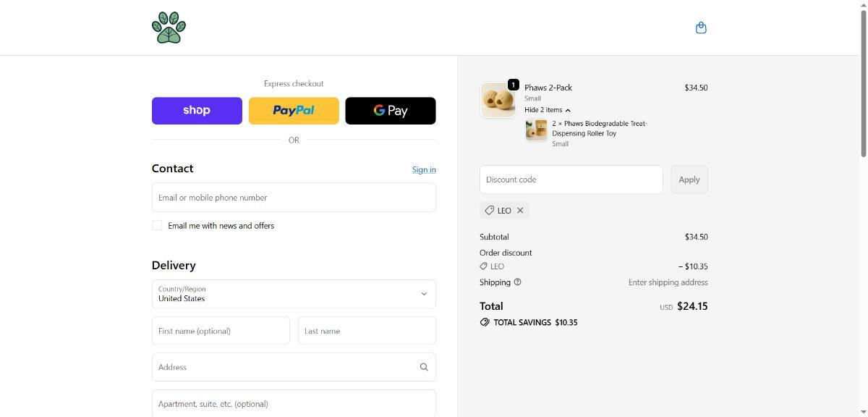Select Google Pay express checkout
Image resolution: width=868 pixels, height=417 pixels.
point(391,111)
